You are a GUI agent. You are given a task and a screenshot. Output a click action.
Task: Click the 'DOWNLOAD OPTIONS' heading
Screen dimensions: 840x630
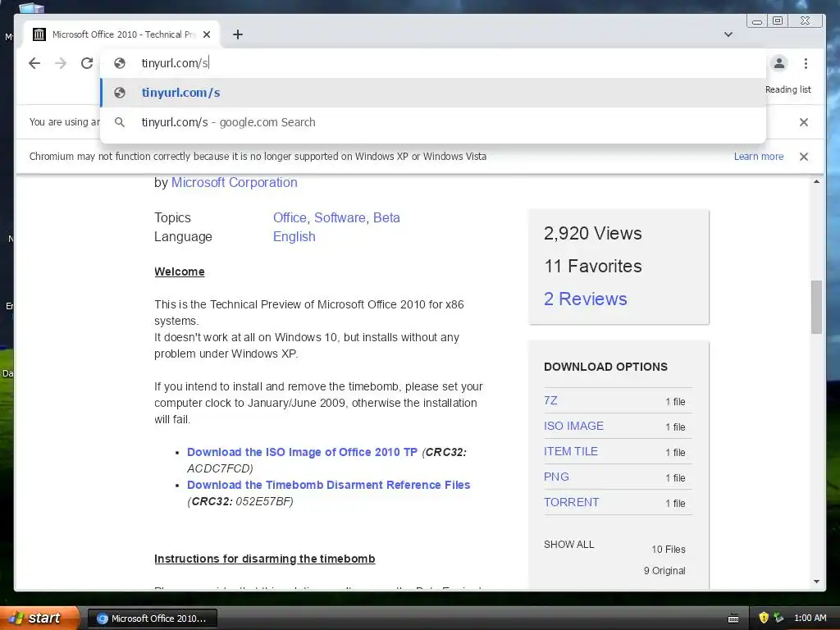pyautogui.click(x=605, y=367)
